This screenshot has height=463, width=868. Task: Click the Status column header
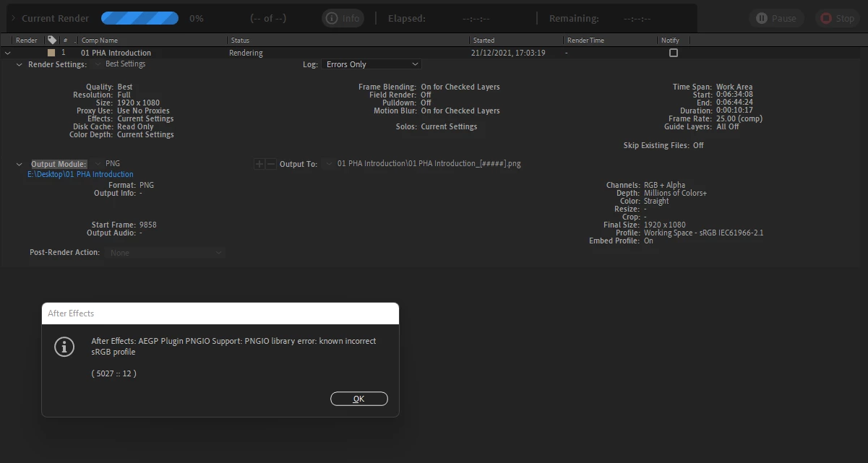tap(239, 40)
